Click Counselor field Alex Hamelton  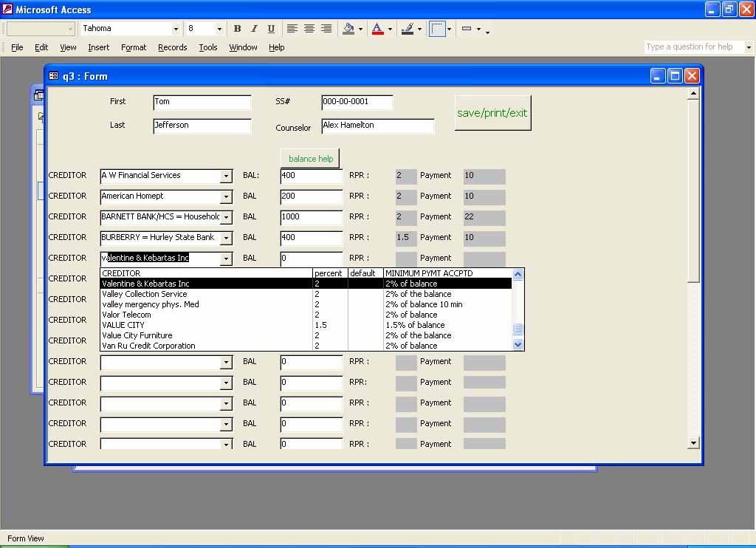click(x=378, y=126)
